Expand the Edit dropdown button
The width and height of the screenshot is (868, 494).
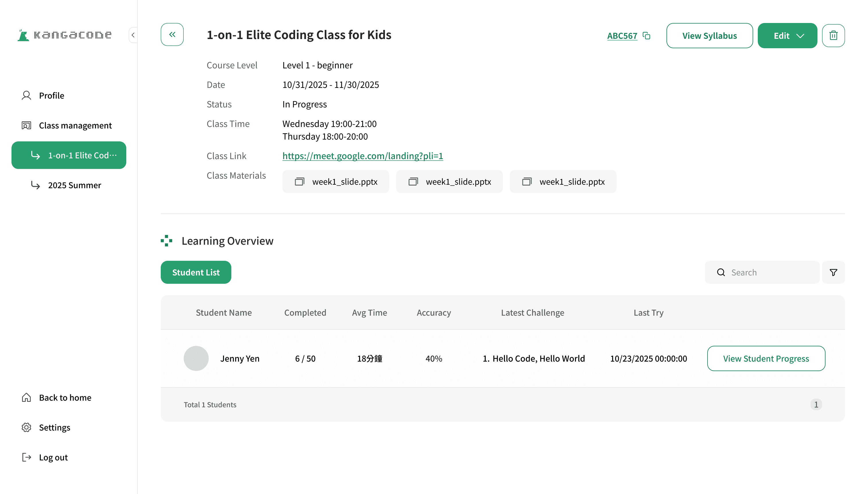787,36
